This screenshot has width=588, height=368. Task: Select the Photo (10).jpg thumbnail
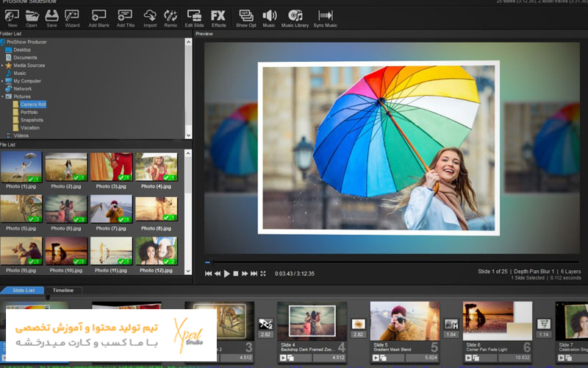(x=66, y=251)
